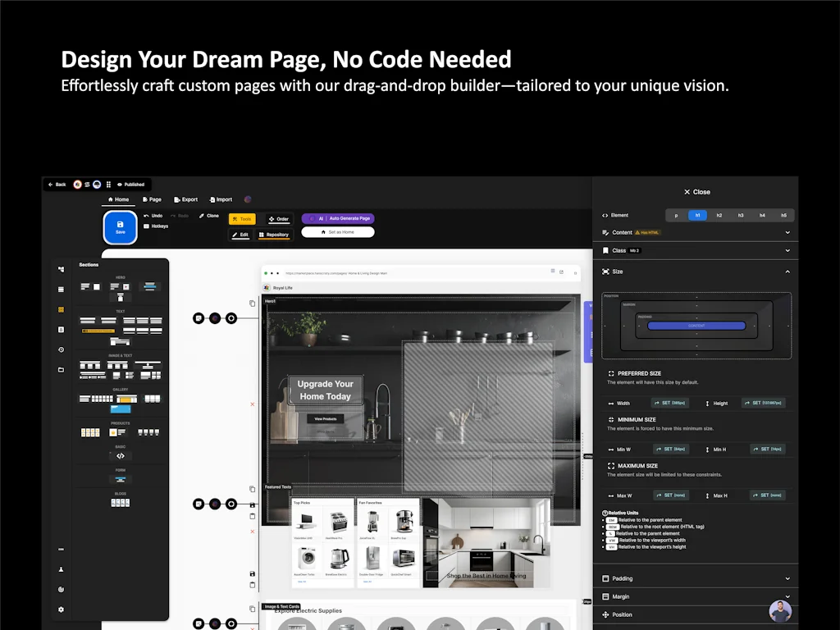Select the Edit tool

(x=241, y=235)
